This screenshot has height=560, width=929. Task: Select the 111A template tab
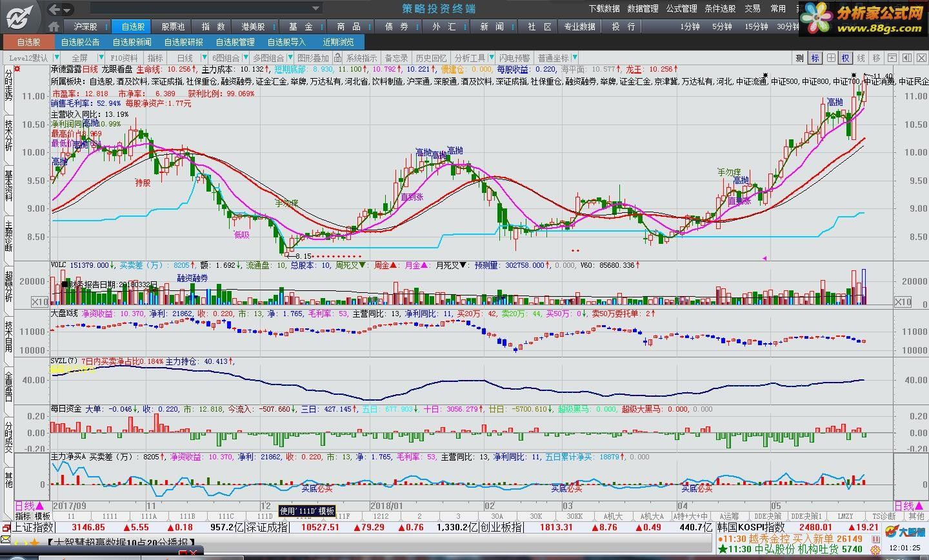[148, 516]
